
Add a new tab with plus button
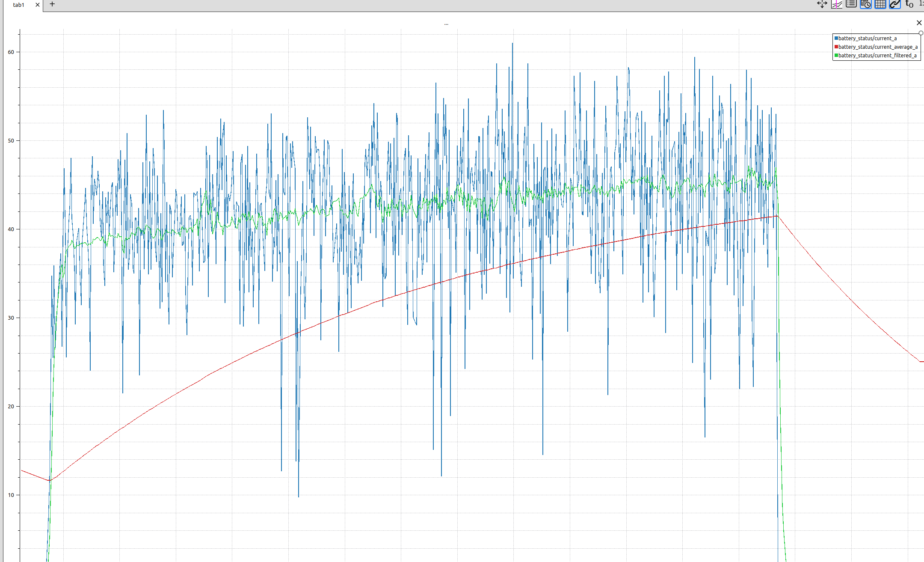[x=52, y=4]
